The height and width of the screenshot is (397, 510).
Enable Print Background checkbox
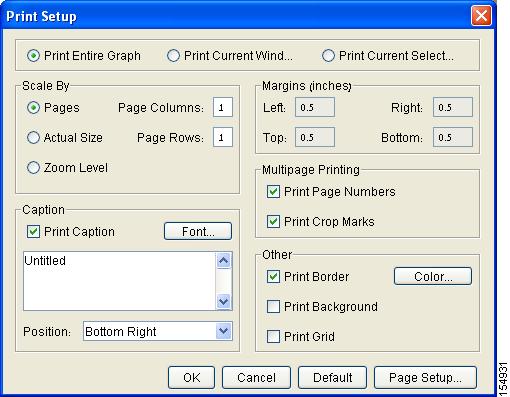point(273,307)
